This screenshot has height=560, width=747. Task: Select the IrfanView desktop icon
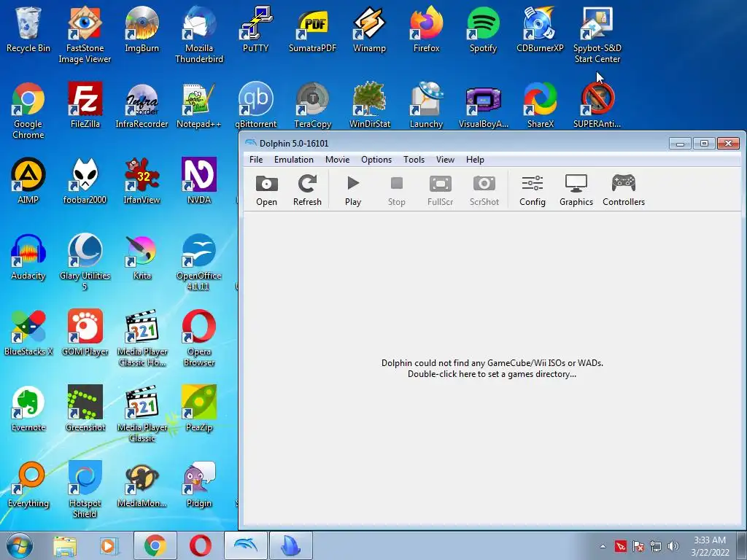pos(142,182)
